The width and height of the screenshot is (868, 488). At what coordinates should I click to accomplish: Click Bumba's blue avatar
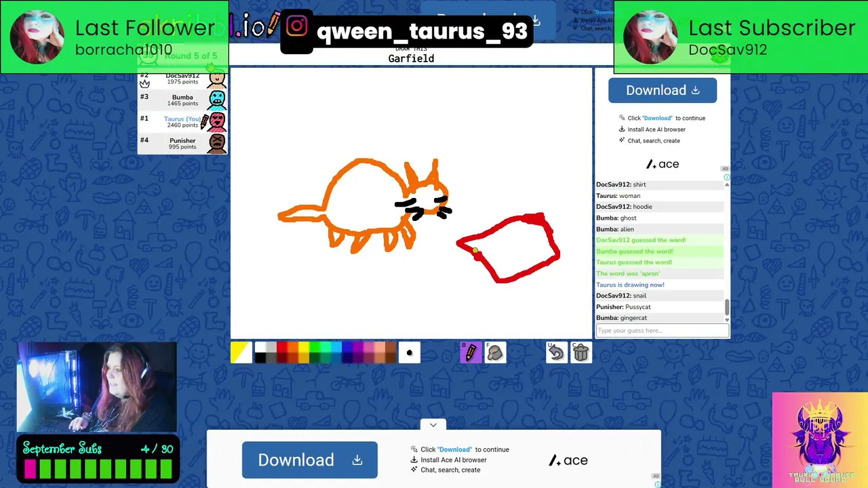coord(217,100)
